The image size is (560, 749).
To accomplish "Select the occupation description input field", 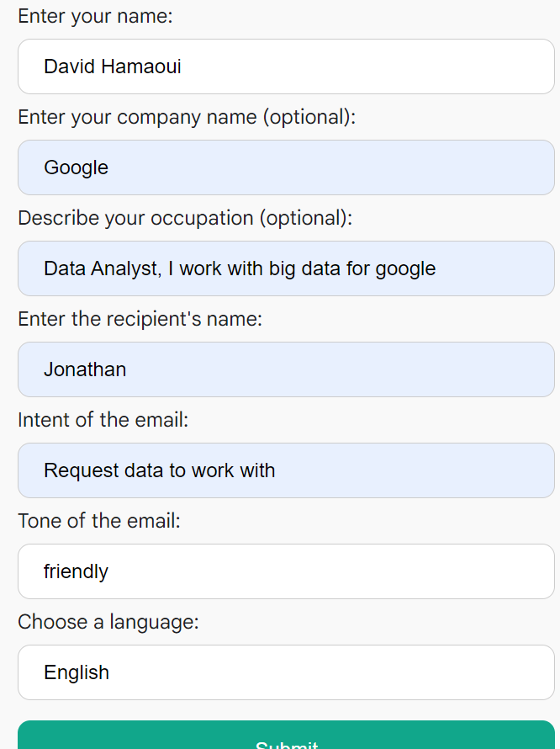I will pos(286,268).
